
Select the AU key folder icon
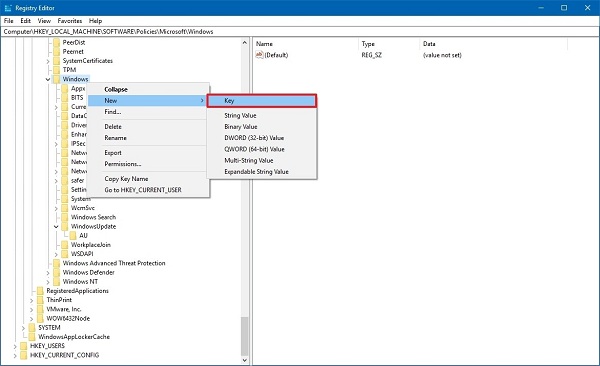point(73,235)
